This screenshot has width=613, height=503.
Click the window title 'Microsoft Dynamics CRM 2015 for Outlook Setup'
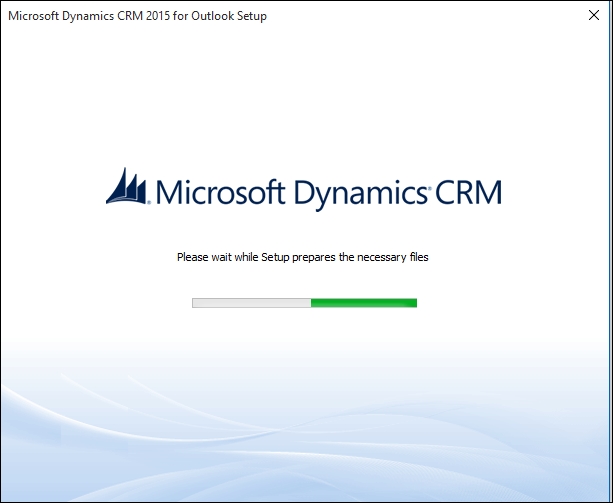137,16
